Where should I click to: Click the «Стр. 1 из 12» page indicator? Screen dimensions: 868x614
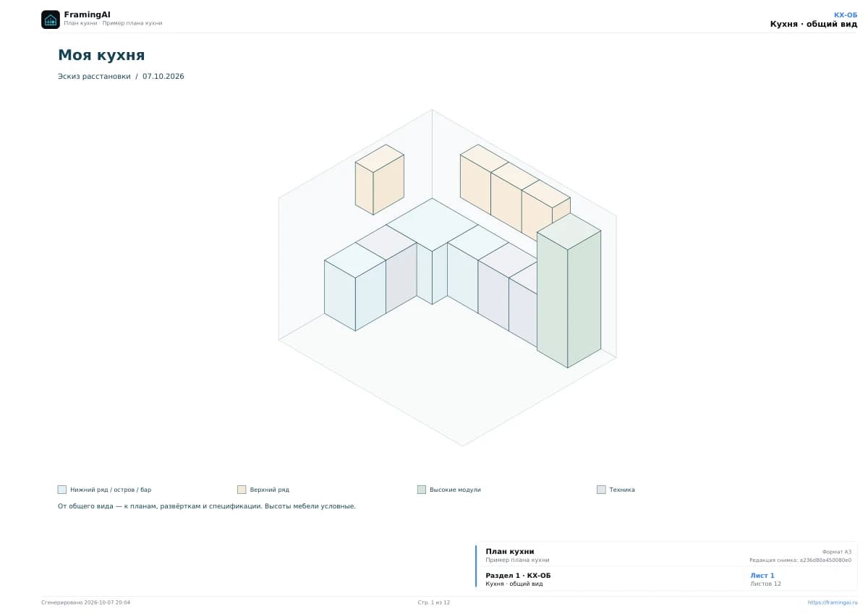(x=434, y=602)
